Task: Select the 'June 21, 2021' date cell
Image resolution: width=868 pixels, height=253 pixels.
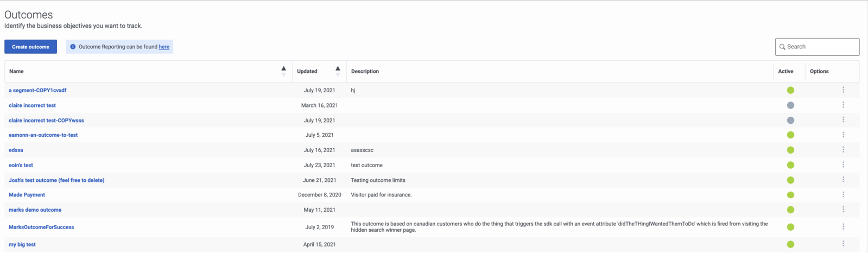Action: (x=320, y=180)
